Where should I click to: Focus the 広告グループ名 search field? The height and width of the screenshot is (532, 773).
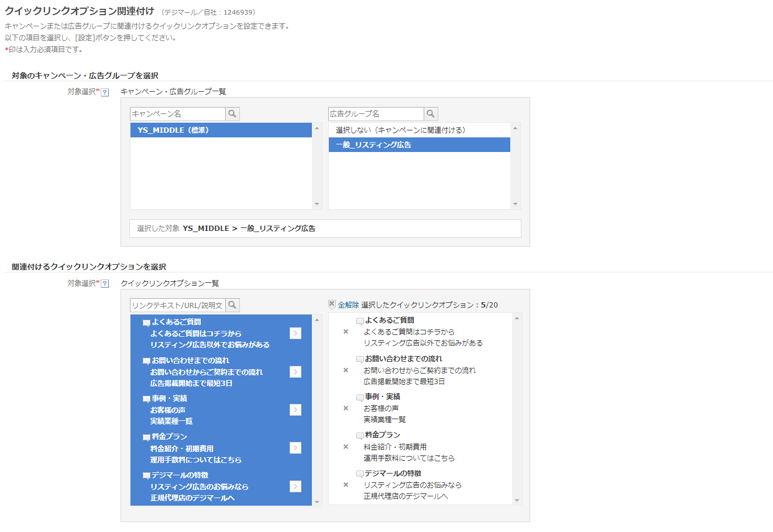tap(376, 114)
